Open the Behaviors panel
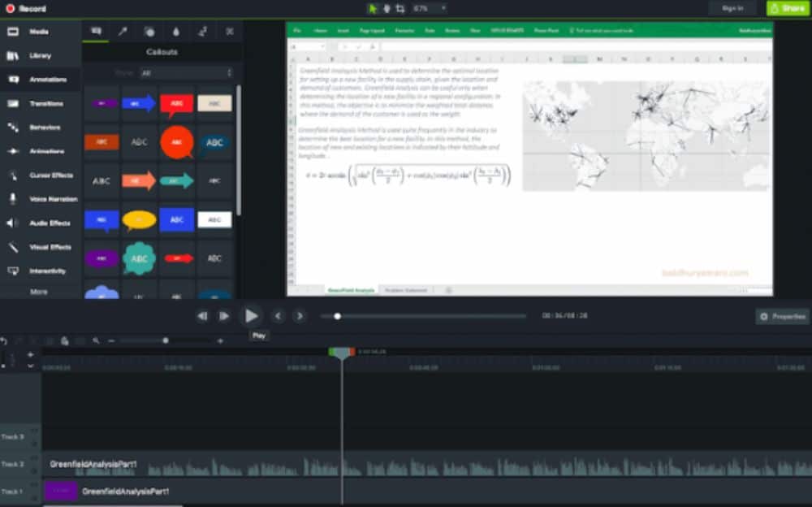The height and width of the screenshot is (507, 812). pyautogui.click(x=39, y=128)
